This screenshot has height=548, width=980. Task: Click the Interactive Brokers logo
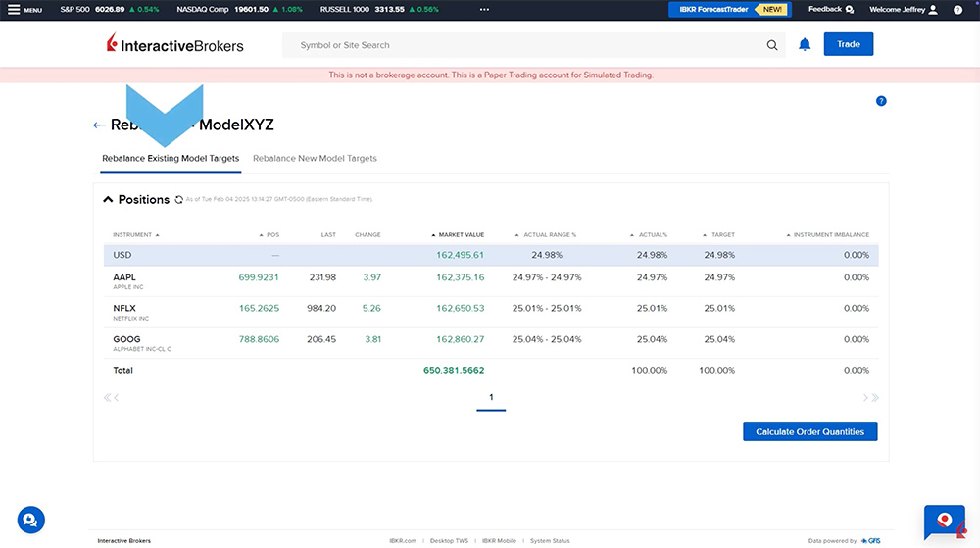coord(174,44)
